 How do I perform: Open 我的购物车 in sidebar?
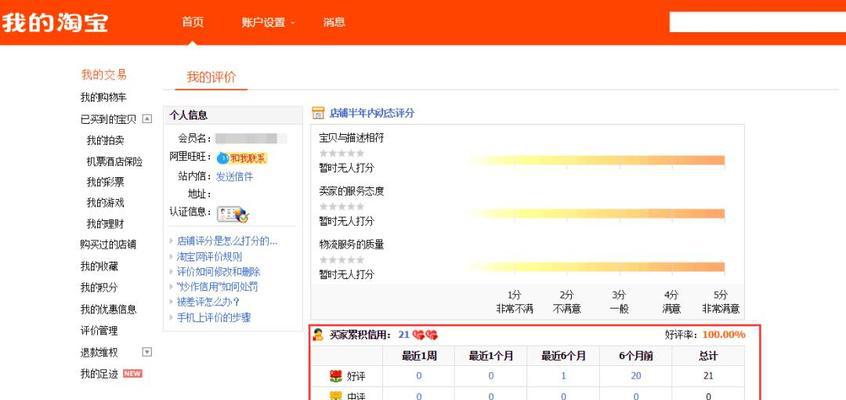[x=104, y=98]
